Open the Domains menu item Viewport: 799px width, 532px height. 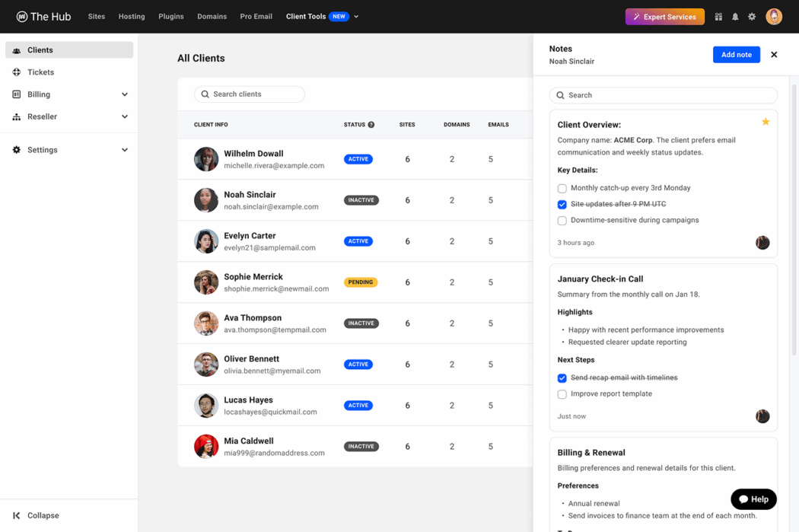click(212, 16)
